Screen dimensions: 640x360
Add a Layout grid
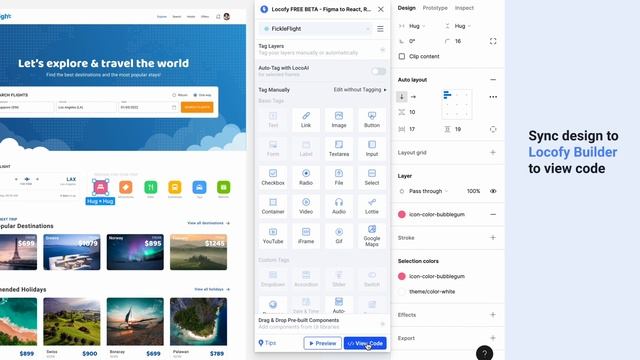[x=493, y=152]
